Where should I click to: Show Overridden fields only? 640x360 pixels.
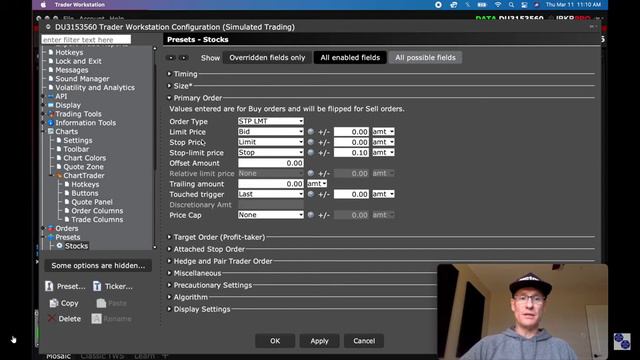point(267,58)
